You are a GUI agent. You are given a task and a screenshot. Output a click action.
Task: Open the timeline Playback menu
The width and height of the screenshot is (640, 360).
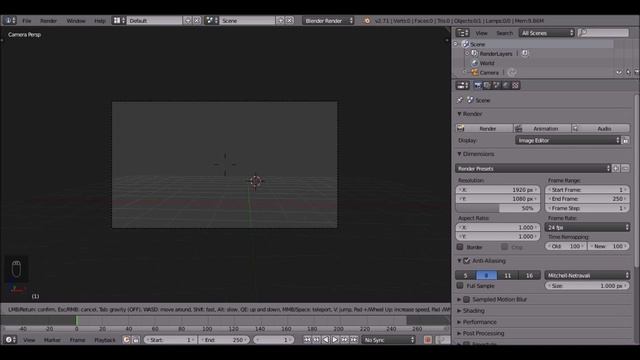tap(105, 340)
